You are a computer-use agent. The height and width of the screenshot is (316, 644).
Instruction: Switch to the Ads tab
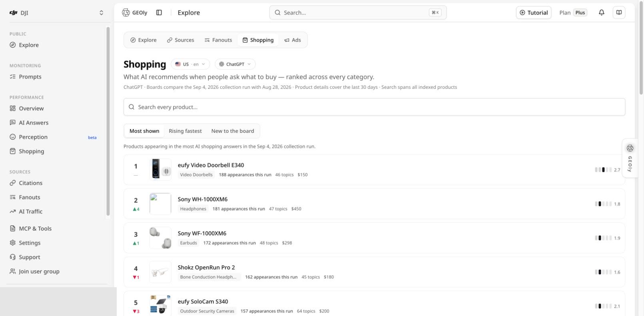coord(293,40)
